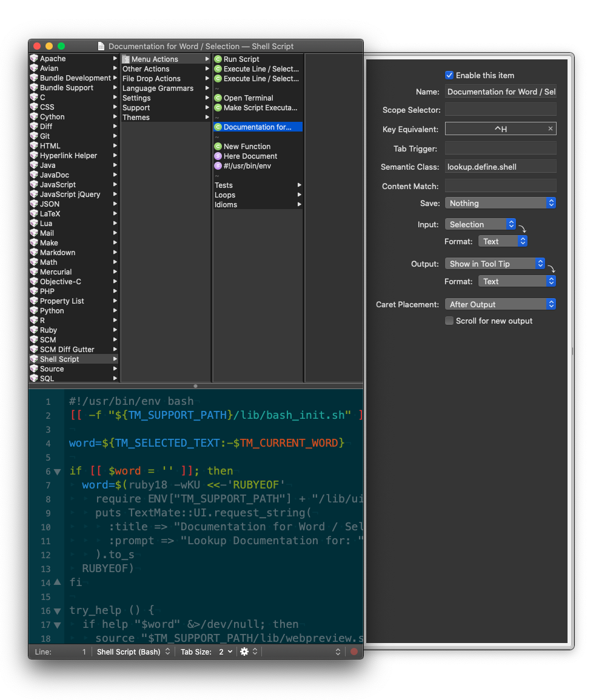
Task: Click the LaTeX bundle icon
Action: click(34, 213)
